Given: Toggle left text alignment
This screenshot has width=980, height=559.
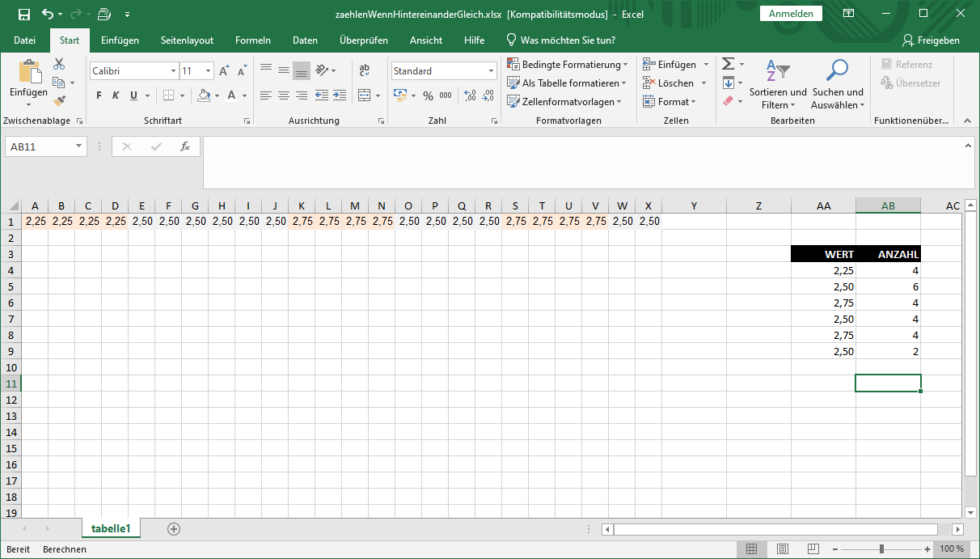Looking at the screenshot, I should coord(266,95).
